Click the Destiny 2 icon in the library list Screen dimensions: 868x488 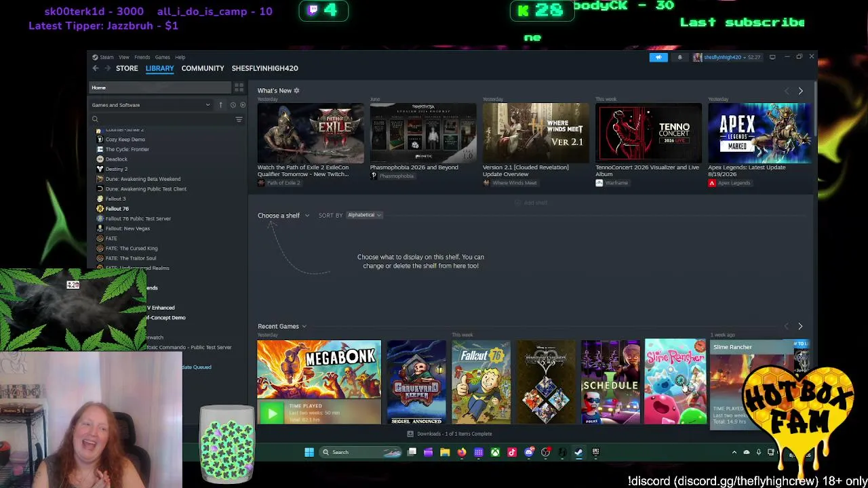(x=100, y=169)
